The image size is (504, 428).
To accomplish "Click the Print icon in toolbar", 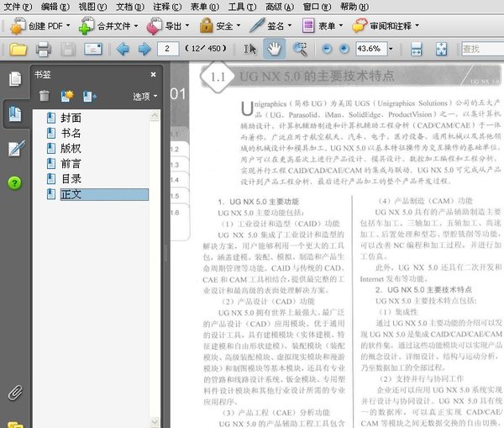I will pos(43,50).
